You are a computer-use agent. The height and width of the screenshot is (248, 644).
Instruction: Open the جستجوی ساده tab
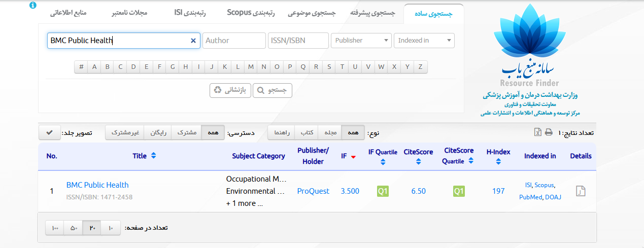tap(434, 14)
